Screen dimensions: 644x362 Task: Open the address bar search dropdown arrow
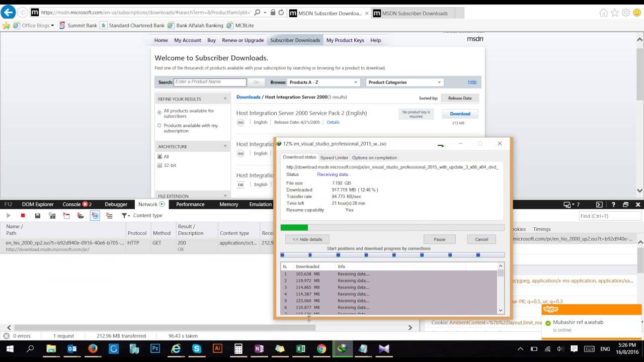click(x=265, y=13)
